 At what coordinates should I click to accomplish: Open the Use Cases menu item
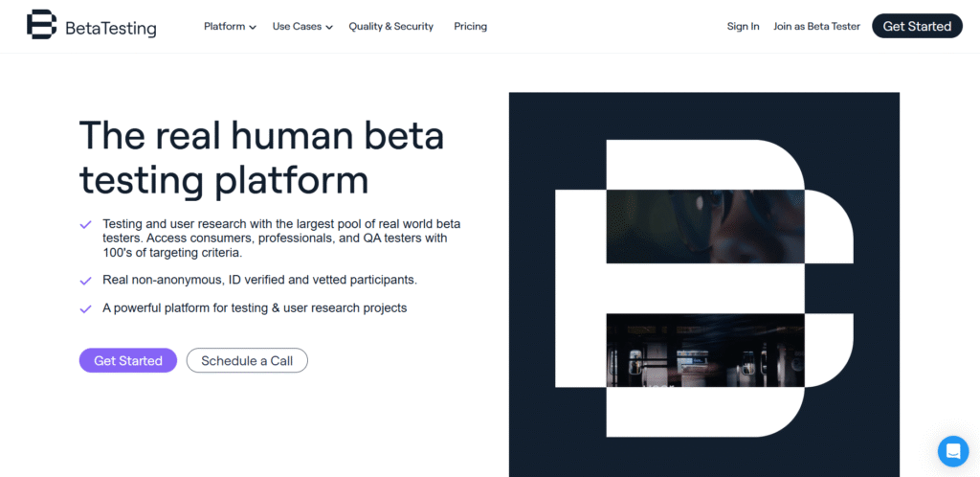(297, 27)
